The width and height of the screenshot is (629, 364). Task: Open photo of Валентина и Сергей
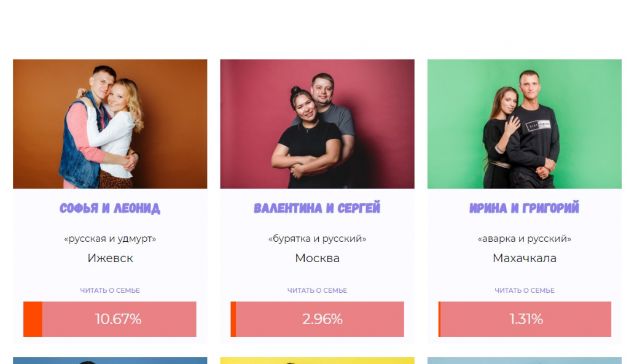[318, 124]
